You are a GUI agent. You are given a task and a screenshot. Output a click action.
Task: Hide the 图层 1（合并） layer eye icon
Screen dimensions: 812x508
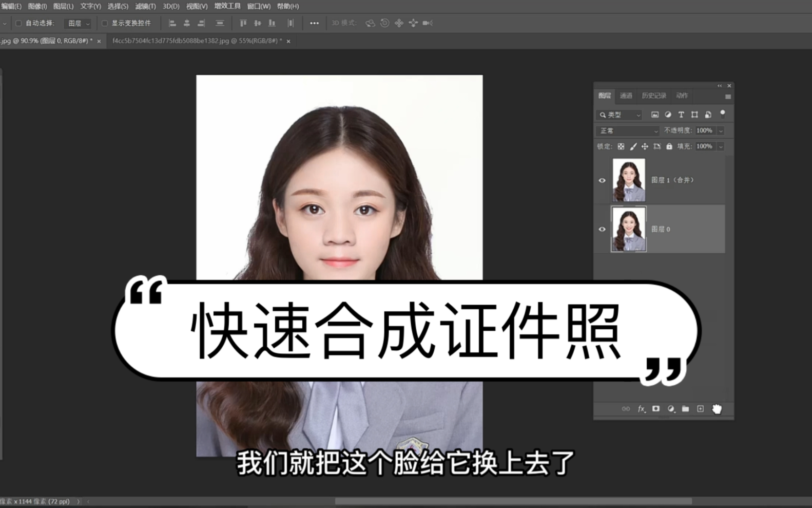602,180
